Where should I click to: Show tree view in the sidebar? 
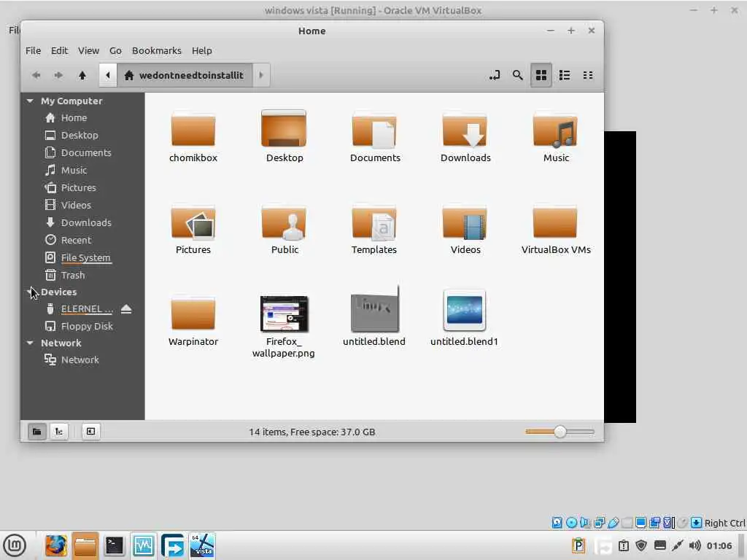click(59, 432)
